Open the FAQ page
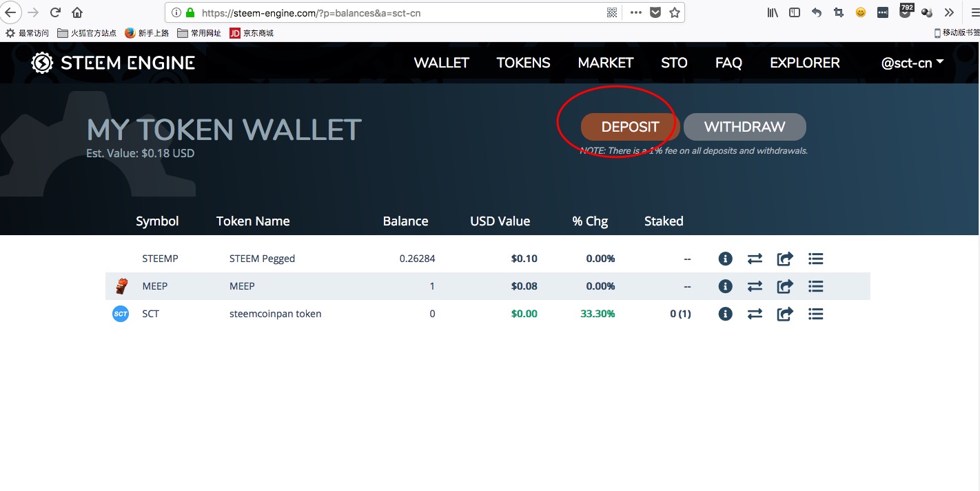Screen dimensions: 980x491 click(728, 63)
